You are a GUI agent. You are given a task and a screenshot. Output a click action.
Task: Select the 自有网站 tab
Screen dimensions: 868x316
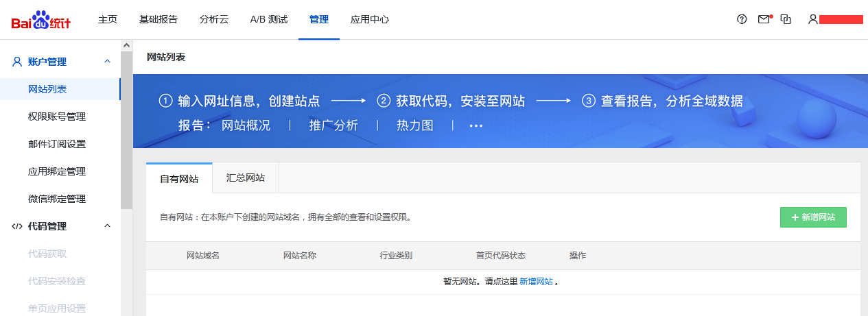coord(179,179)
